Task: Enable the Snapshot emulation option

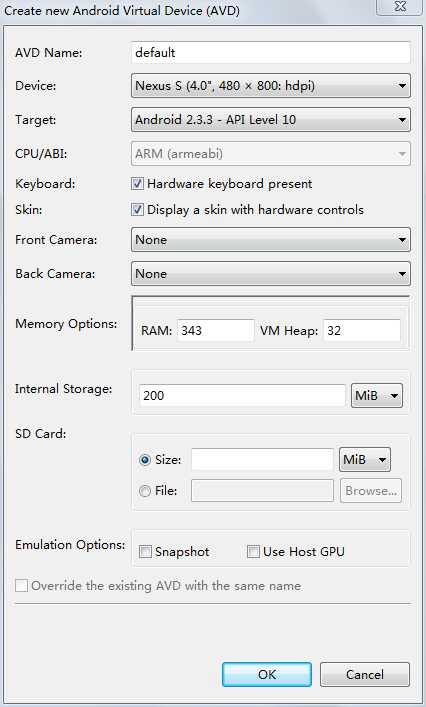Action: [145, 551]
